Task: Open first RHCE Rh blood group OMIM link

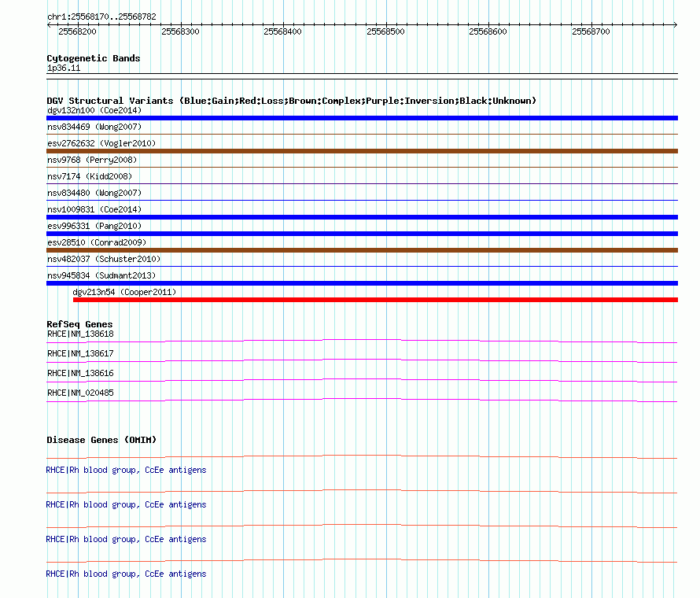Action: 127,471
